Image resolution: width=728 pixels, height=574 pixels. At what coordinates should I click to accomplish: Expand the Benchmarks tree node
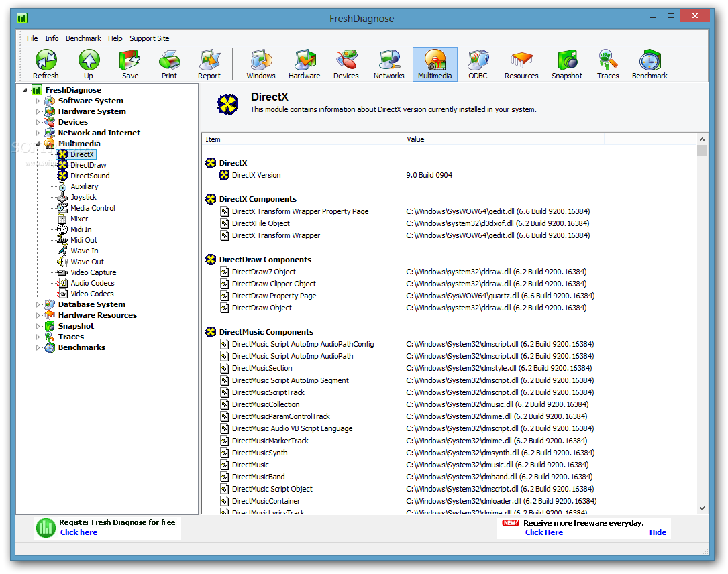tap(38, 347)
